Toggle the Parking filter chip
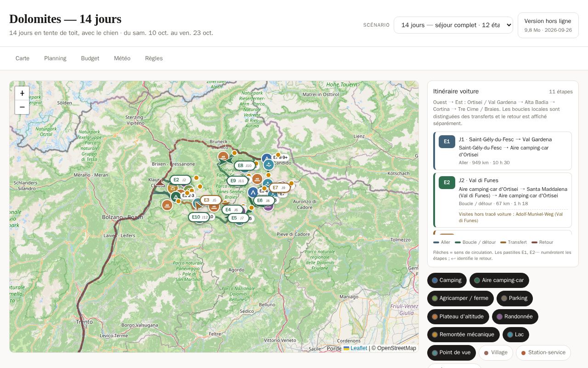The image size is (588, 368). coord(514,298)
